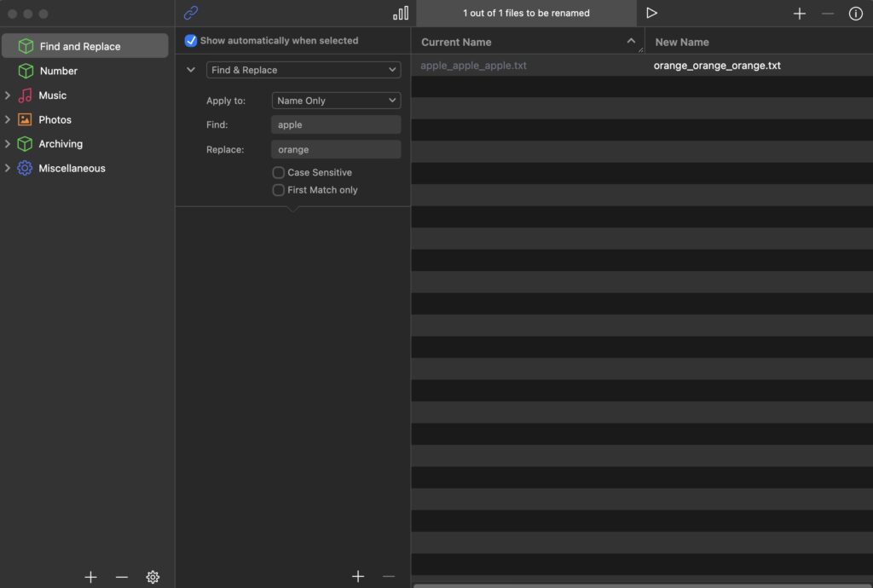873x588 pixels.
Task: Open the info inspector icon
Action: [855, 14]
